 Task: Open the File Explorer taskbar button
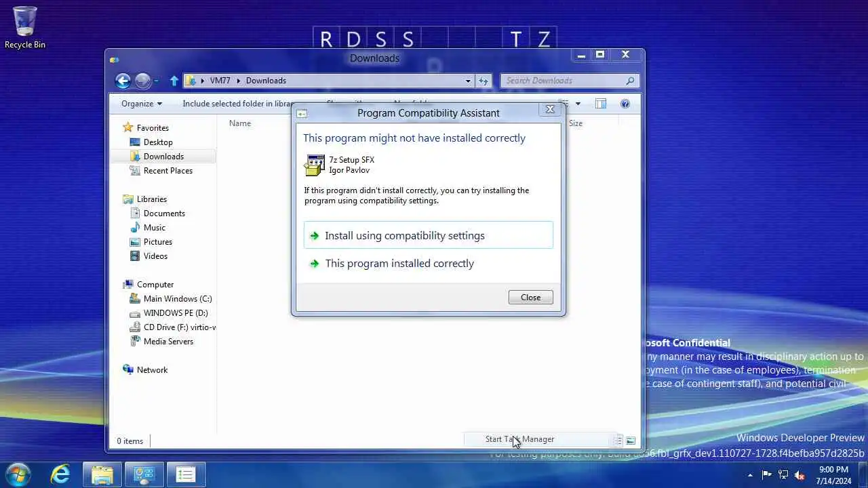102,474
